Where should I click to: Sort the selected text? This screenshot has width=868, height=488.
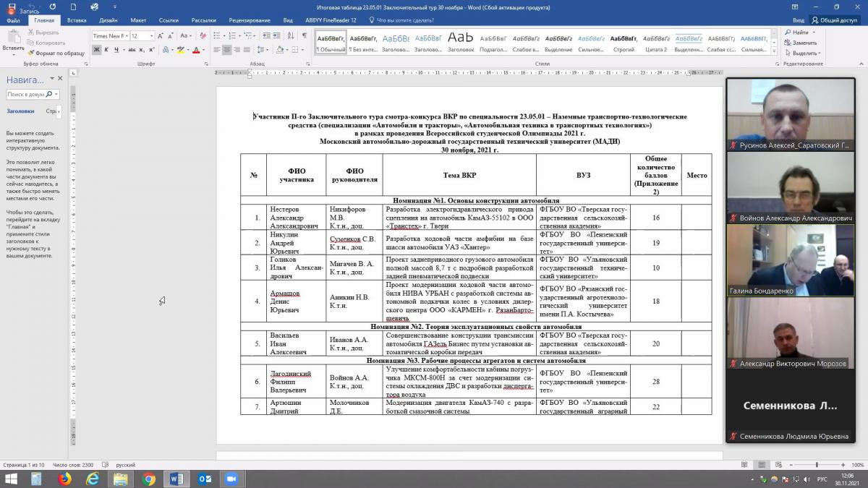291,35
